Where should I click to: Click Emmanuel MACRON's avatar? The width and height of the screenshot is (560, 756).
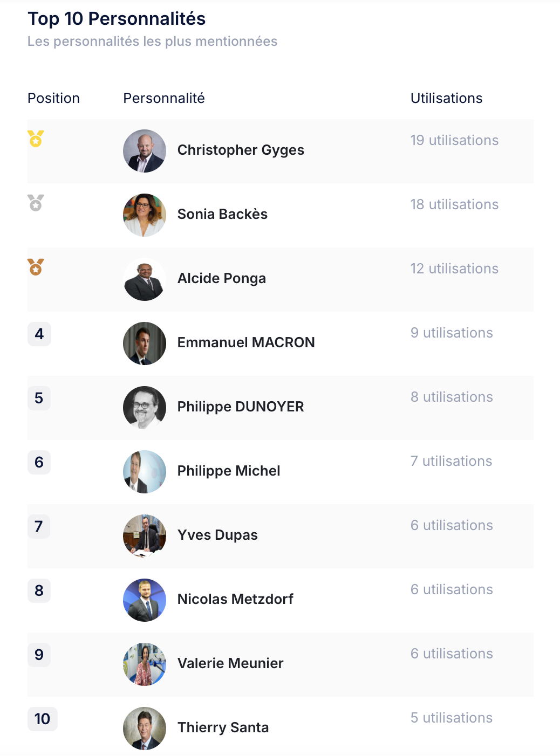point(145,343)
